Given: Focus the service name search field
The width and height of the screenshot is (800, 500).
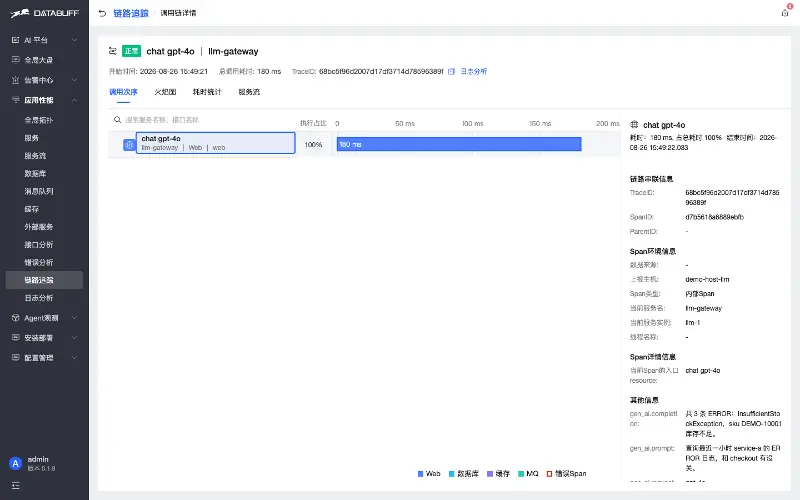Looking at the screenshot, I should tap(204, 120).
